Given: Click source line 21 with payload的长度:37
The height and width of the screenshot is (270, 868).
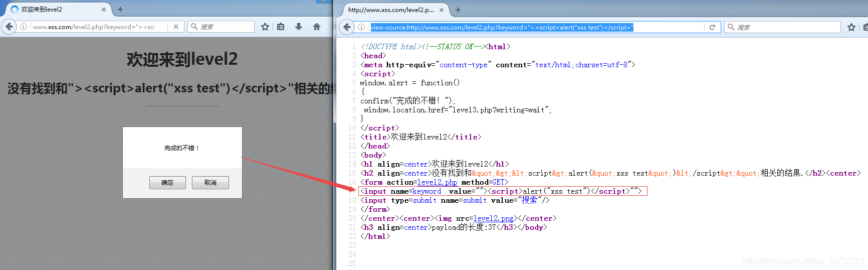Looking at the screenshot, I should pyautogui.click(x=454, y=227).
